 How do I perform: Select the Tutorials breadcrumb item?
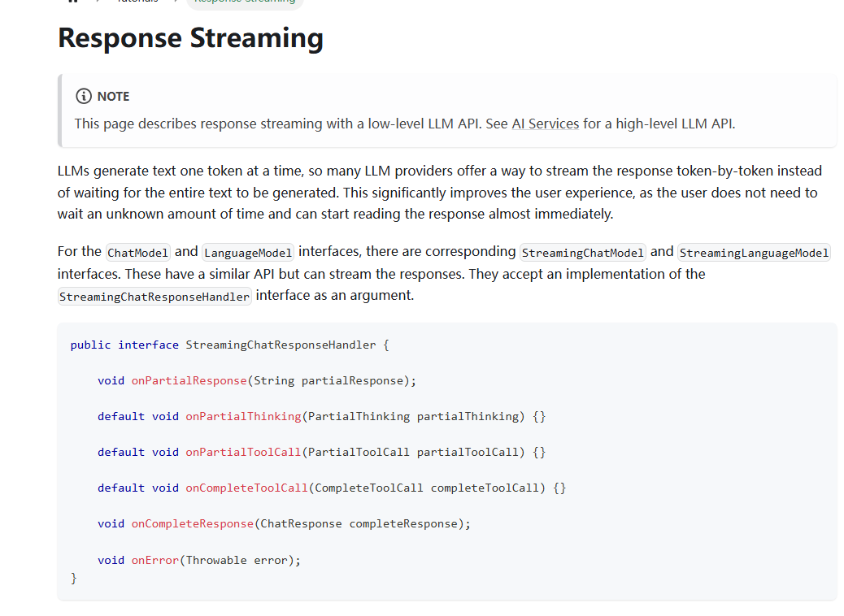137,2
